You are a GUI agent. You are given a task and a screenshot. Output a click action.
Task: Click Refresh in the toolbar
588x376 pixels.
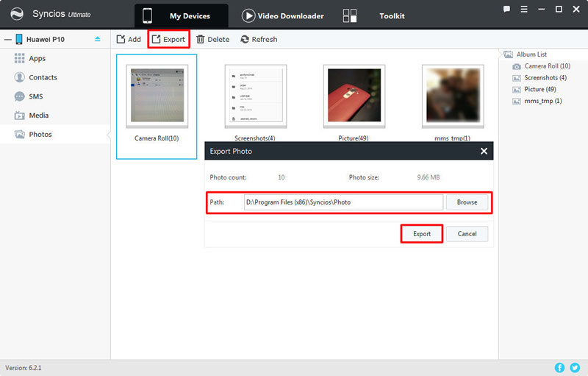point(259,39)
